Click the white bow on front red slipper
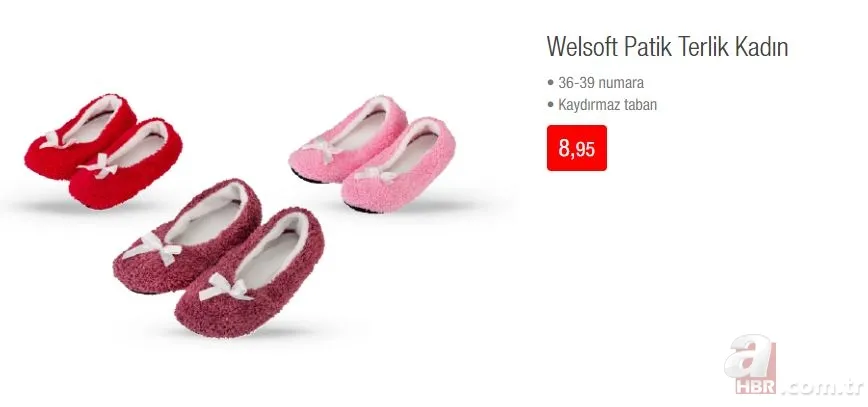 [99, 166]
